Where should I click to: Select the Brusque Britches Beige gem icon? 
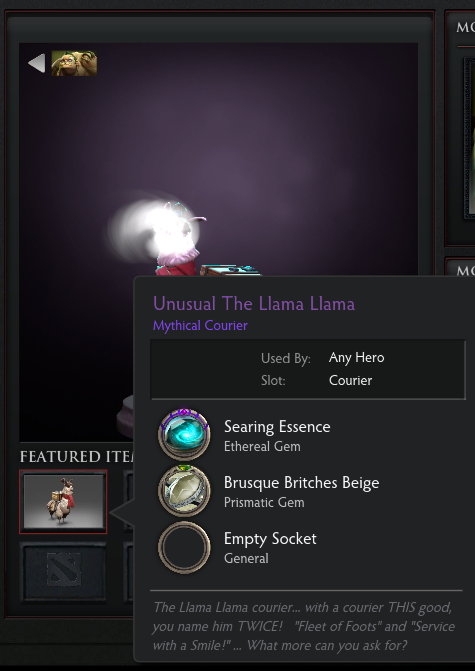(184, 490)
